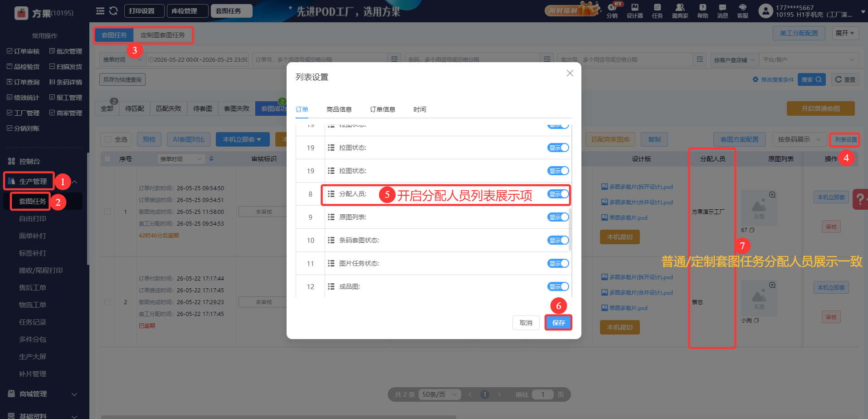Check the checkbox for row 2
868x419 pixels.
[x=107, y=302]
